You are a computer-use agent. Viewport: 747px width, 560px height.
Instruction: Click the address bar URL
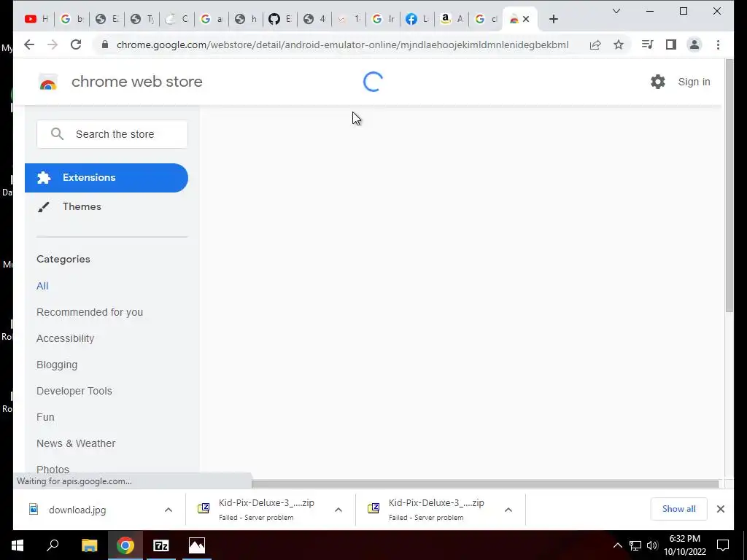(343, 44)
